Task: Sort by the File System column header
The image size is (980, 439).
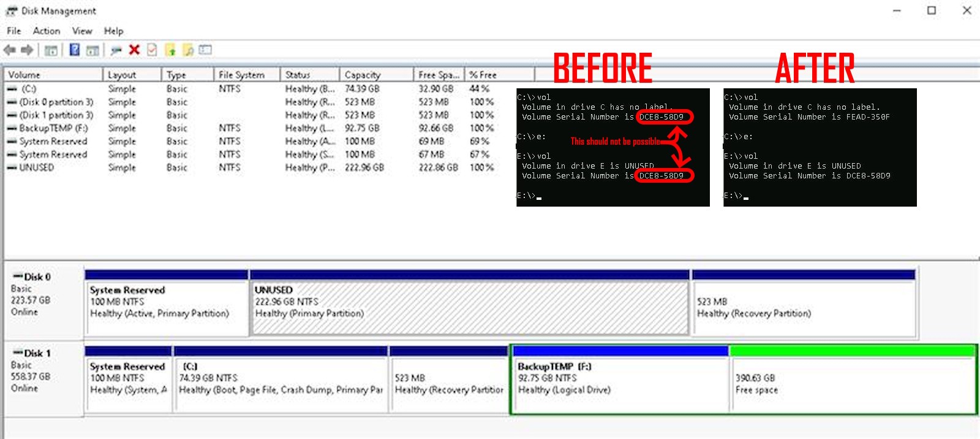Action: 241,75
